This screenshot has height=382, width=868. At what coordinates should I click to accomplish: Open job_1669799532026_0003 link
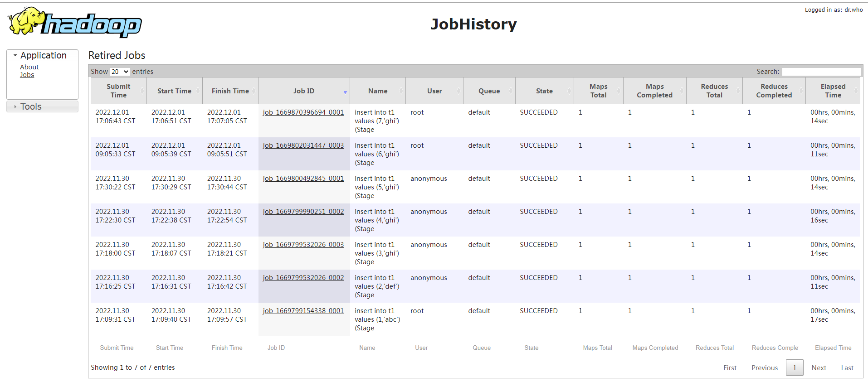click(x=303, y=245)
